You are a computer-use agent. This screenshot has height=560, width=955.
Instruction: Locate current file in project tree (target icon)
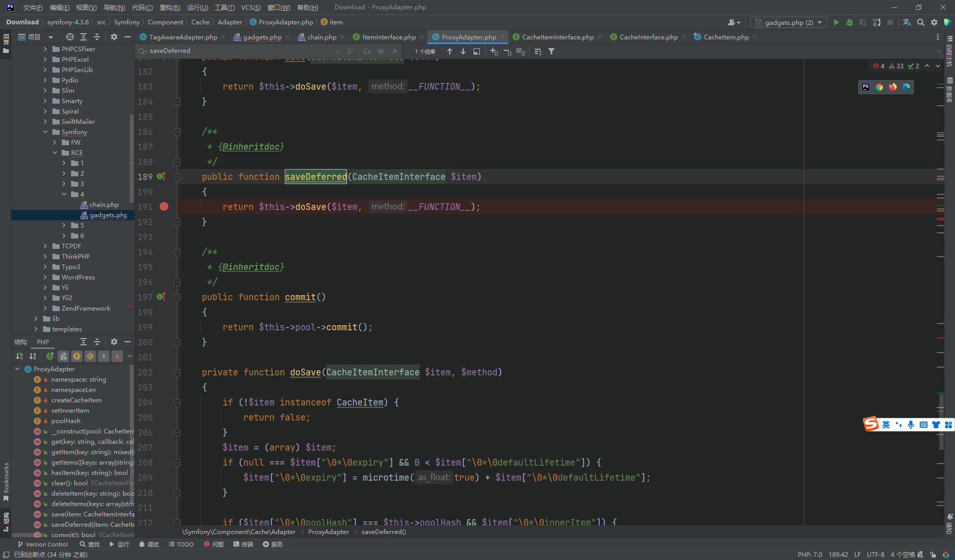point(70,37)
